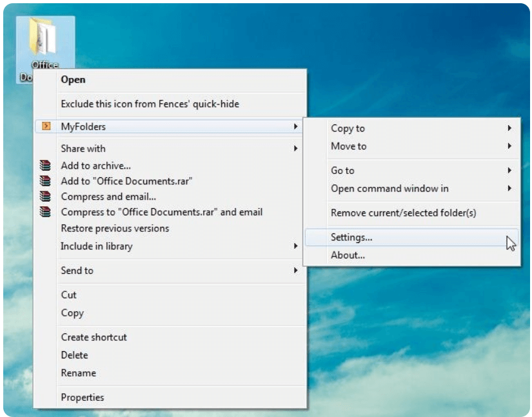Expand the Send to submenu arrow
Image resolution: width=532 pixels, height=417 pixels.
pyautogui.click(x=295, y=271)
